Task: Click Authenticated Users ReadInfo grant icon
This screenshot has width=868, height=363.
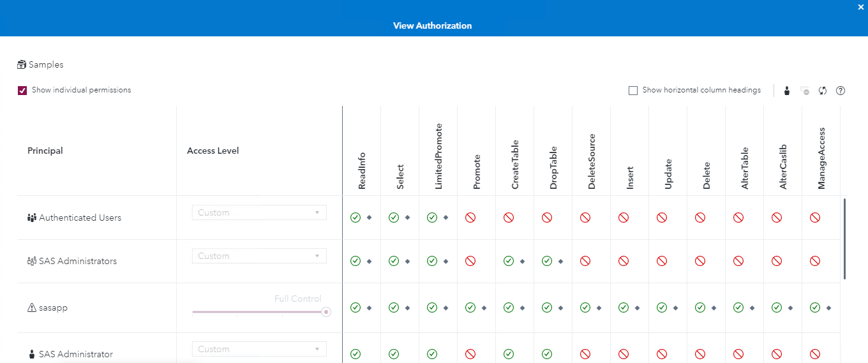Action: 355,218
